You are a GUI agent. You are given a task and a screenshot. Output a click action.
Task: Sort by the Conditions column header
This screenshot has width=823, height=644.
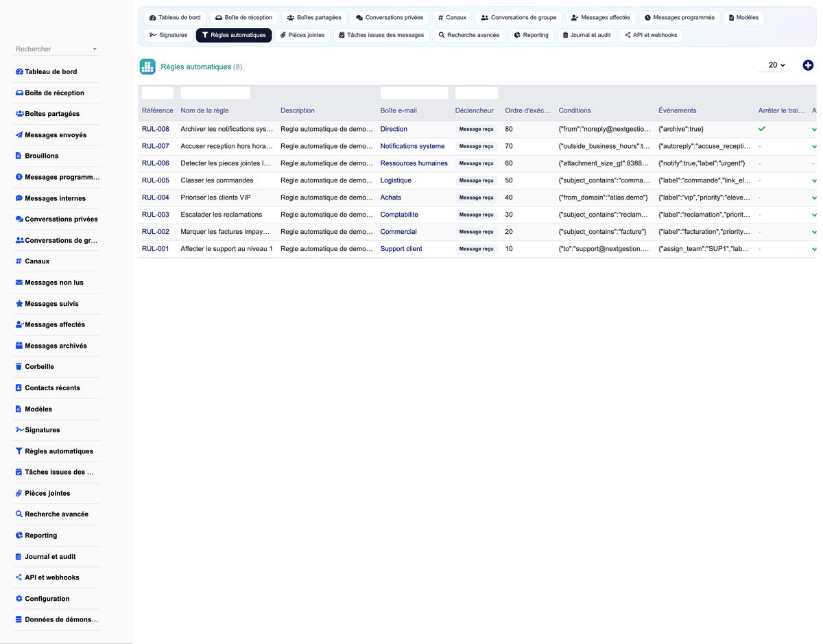click(x=575, y=110)
